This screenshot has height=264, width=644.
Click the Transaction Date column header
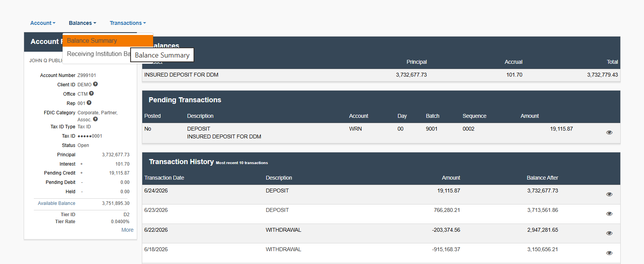(x=164, y=178)
